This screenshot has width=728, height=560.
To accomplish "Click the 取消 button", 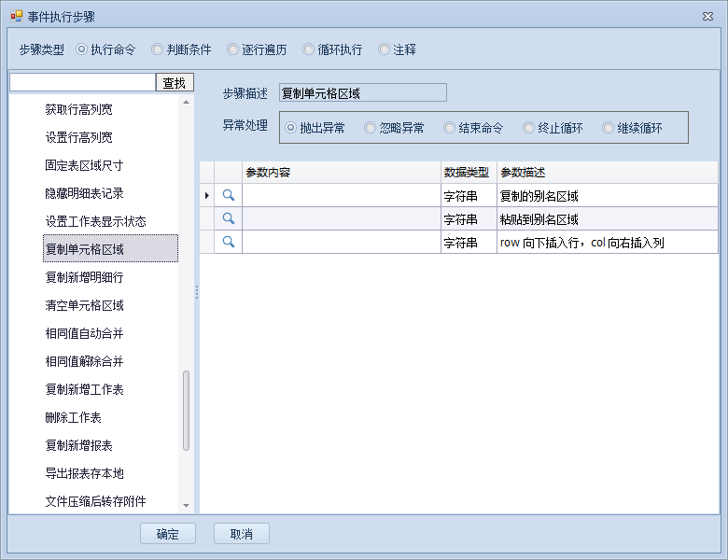I will 241,534.
